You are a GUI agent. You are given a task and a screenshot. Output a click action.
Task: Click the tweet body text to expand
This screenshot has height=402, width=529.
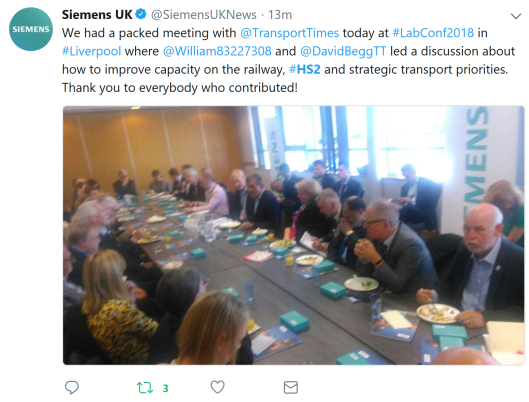[x=288, y=60]
